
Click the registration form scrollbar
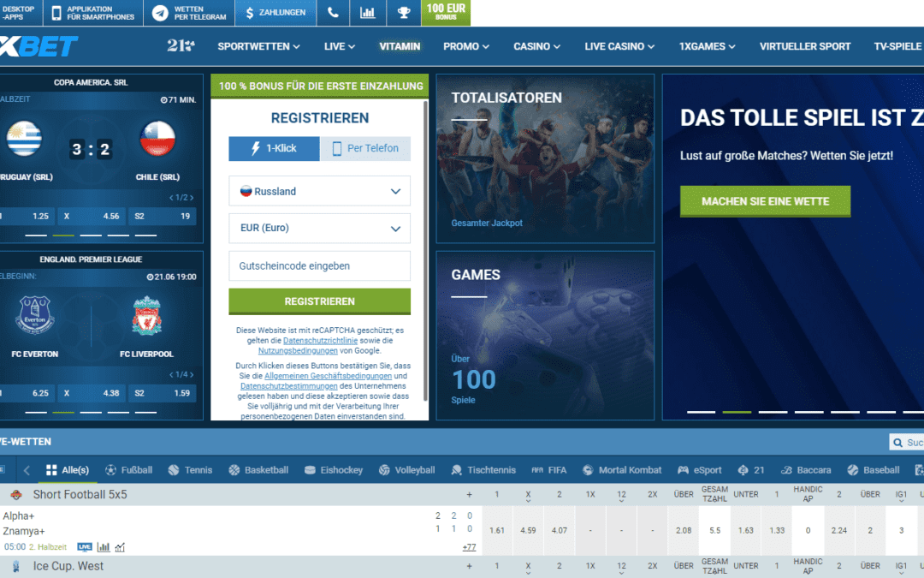(x=425, y=251)
